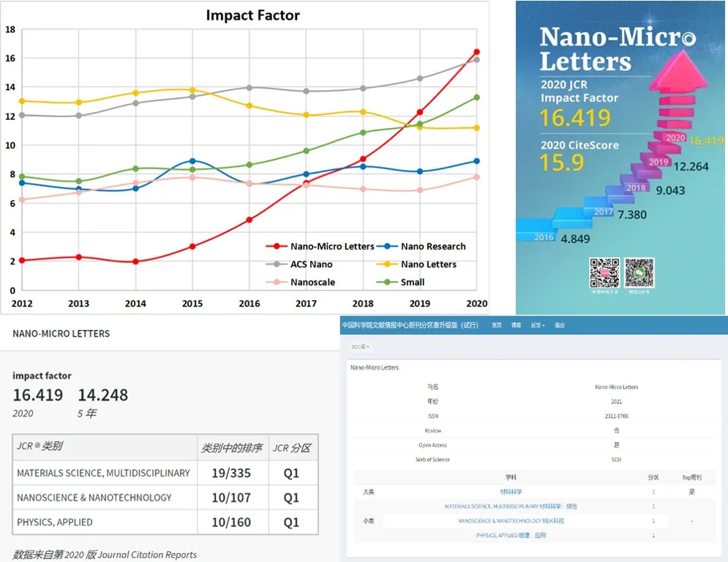The width and height of the screenshot is (728, 562).
Task: Click the ISSN value 2311-6706
Action: coord(616,416)
